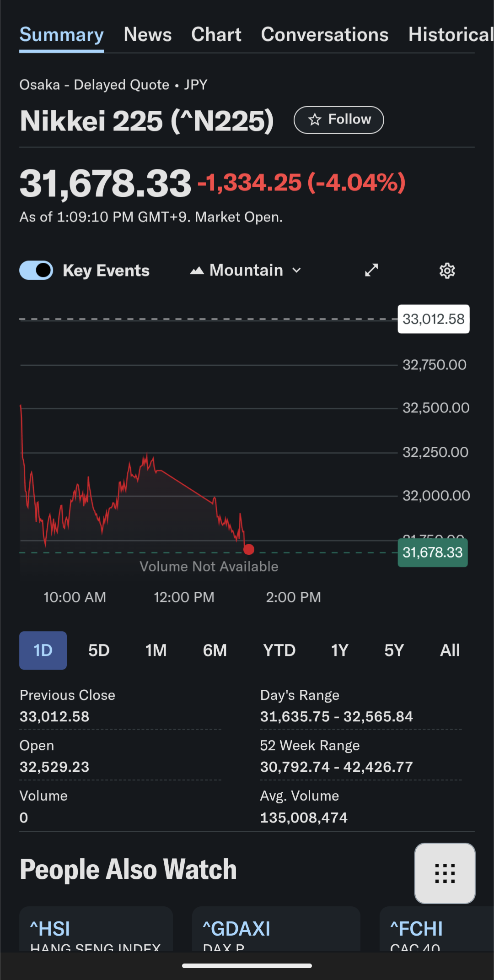Click the Nikkei 225 (^N225) title

tap(147, 121)
